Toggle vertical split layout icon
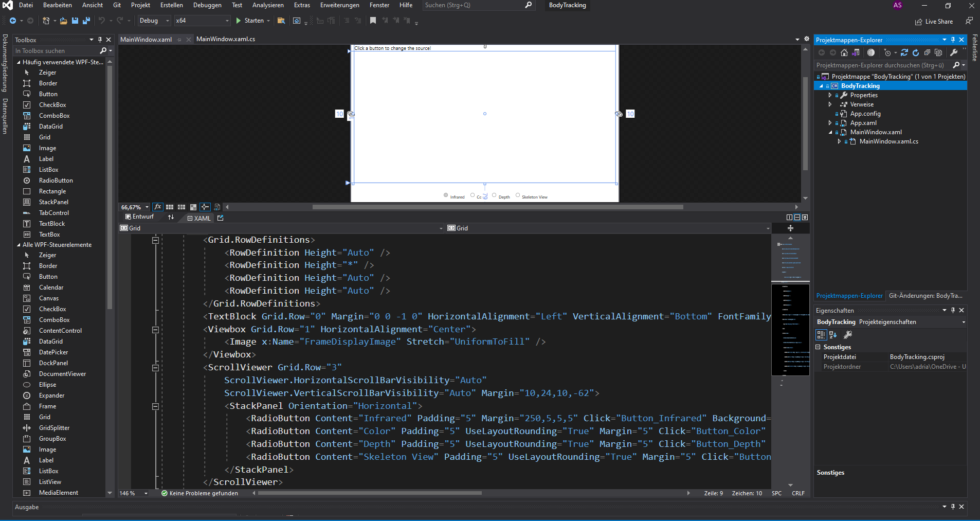Image resolution: width=980 pixels, height=521 pixels. coord(789,217)
